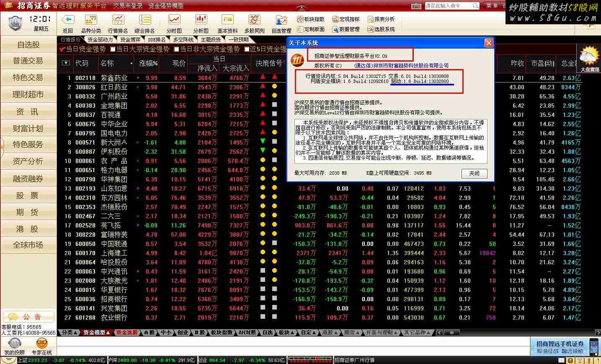Check 当日资金强势 checkbox

click(x=62, y=49)
